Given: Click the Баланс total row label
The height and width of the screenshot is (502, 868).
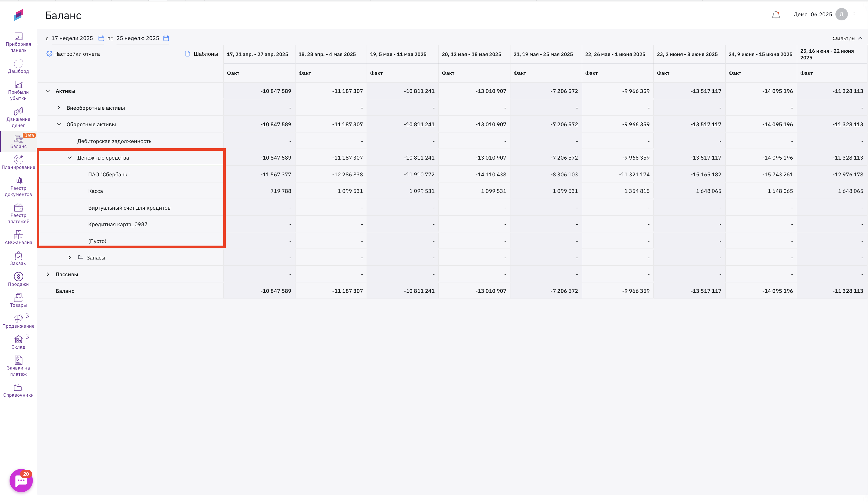Looking at the screenshot, I should (x=65, y=291).
